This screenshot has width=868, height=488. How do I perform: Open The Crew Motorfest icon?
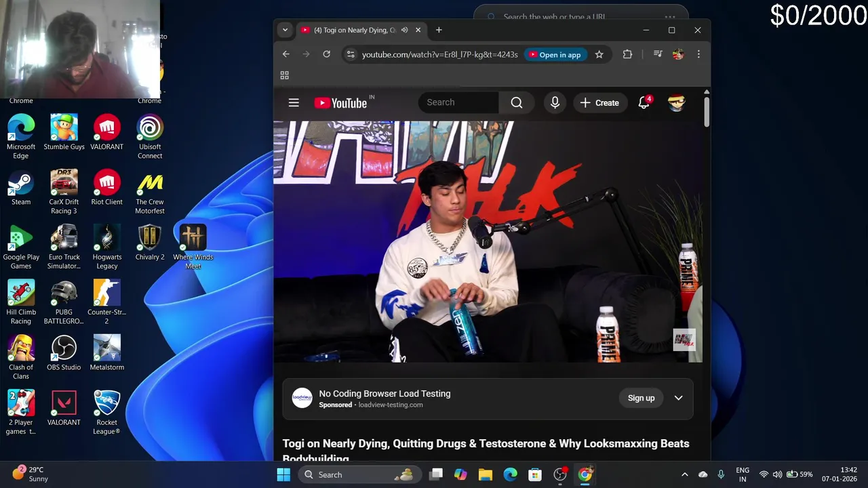click(150, 192)
